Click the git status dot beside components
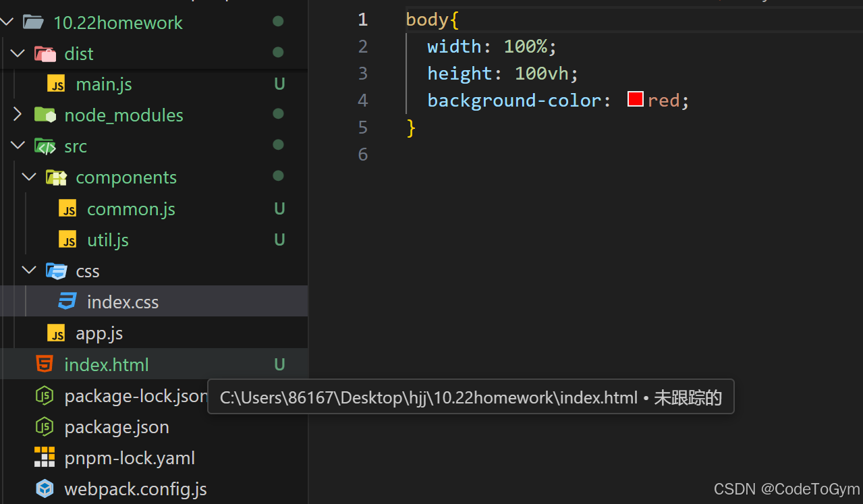The image size is (863, 504). pyautogui.click(x=278, y=176)
